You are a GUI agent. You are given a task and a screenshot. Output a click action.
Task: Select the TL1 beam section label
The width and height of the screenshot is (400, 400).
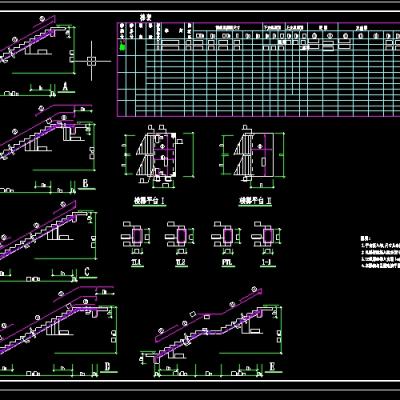[x=137, y=263]
